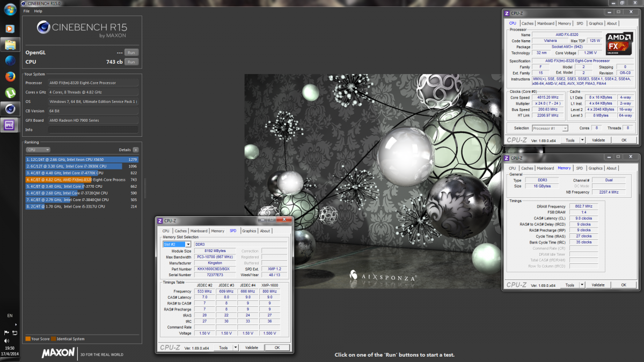Open the CPU ranking type dropdown in Cinebench
Image resolution: width=644 pixels, height=362 pixels.
(x=38, y=150)
